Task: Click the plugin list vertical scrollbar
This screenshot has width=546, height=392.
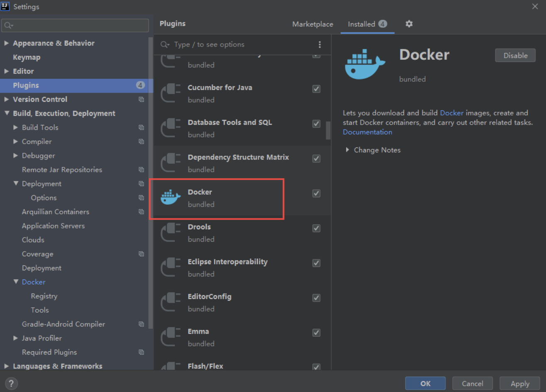Action: tap(328, 131)
